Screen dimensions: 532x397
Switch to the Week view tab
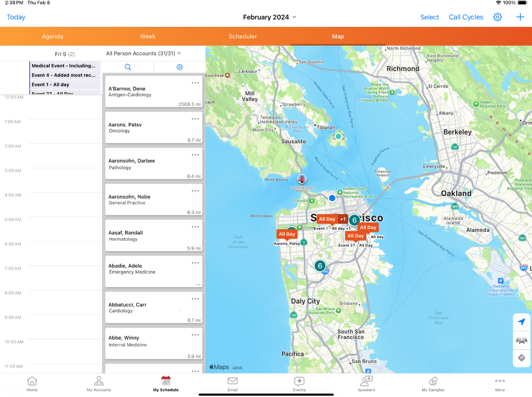click(x=147, y=37)
